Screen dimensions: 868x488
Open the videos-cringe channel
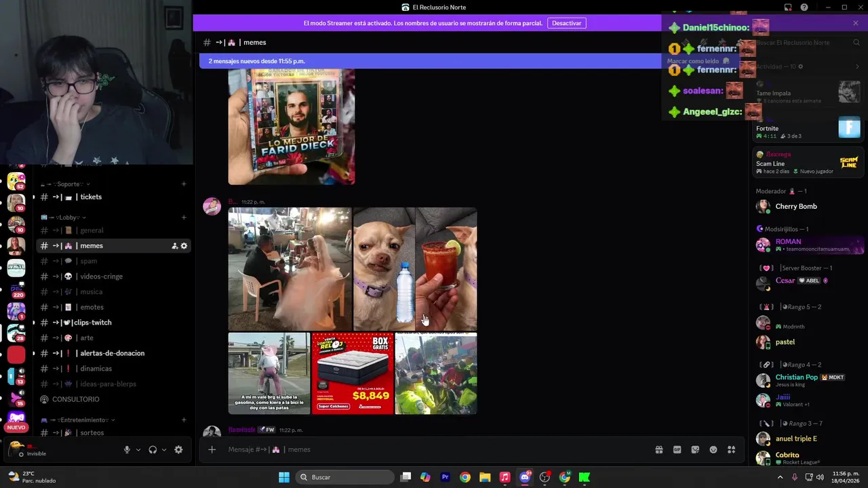pos(114,277)
